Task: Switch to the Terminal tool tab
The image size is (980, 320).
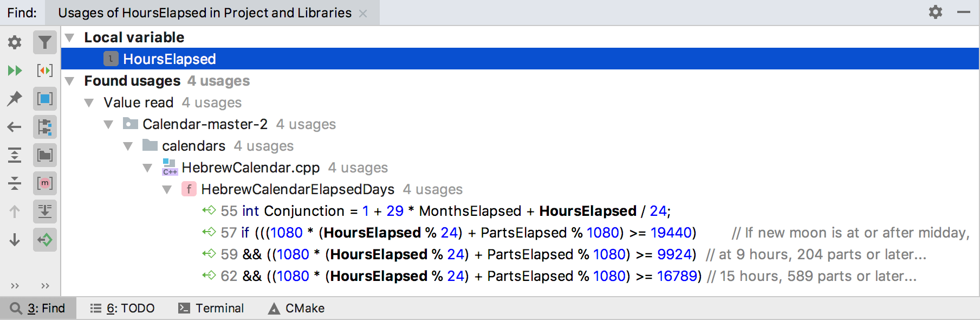Action: pos(211,308)
